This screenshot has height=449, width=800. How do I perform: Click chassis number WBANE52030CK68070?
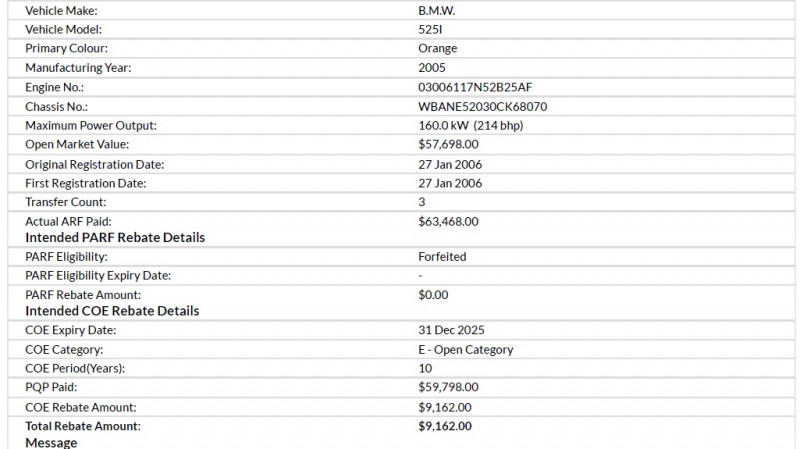click(x=482, y=106)
